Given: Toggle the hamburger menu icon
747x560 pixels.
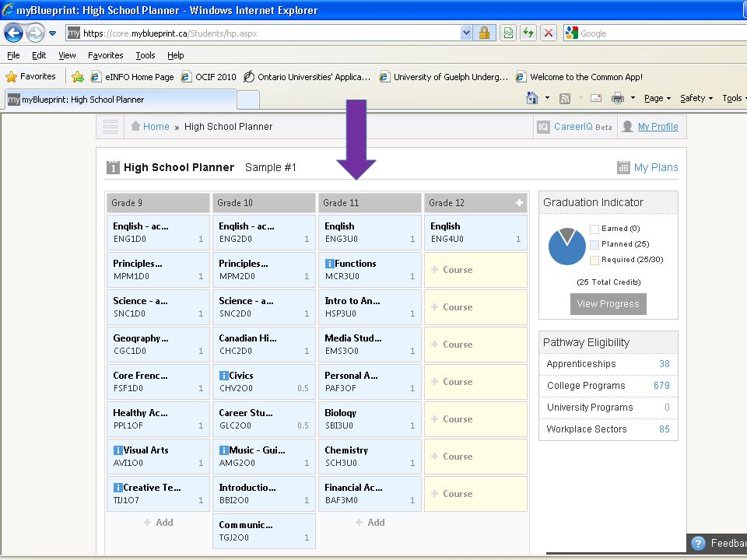Looking at the screenshot, I should (x=110, y=127).
